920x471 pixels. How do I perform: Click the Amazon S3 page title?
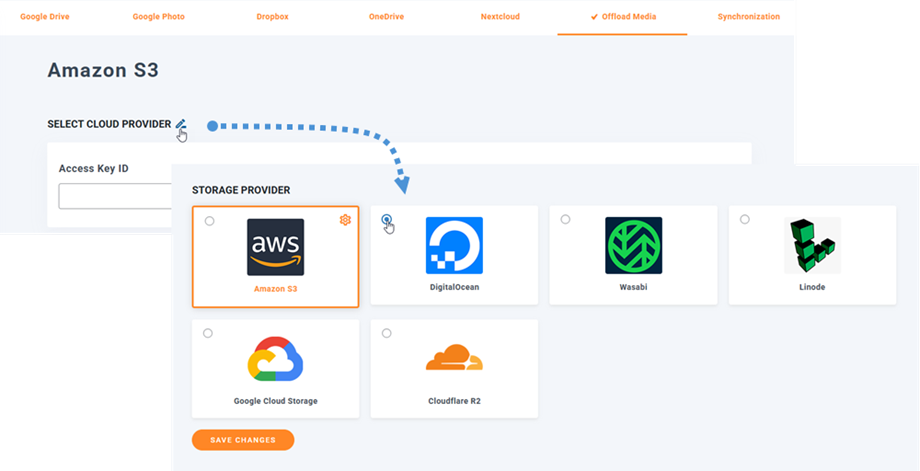[103, 70]
